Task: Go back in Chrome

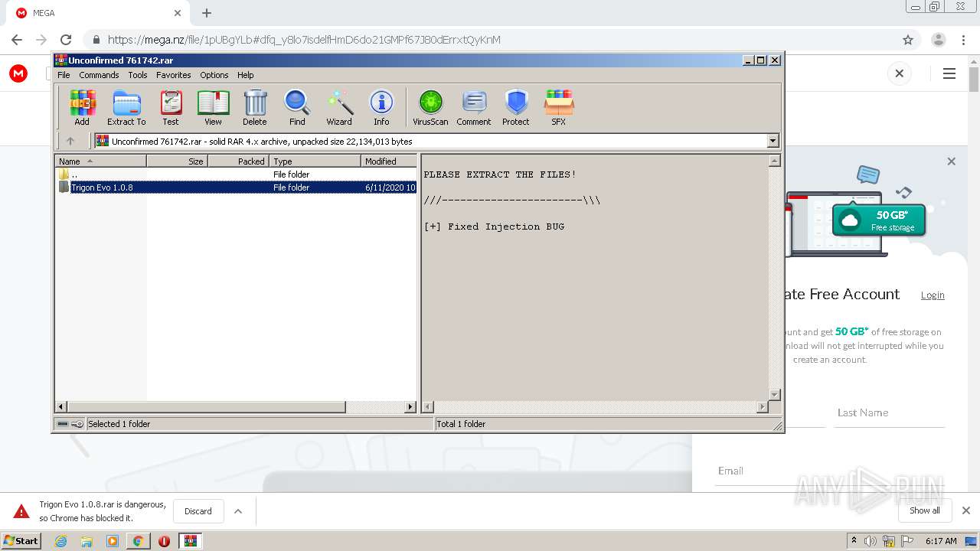Action: tap(17, 40)
